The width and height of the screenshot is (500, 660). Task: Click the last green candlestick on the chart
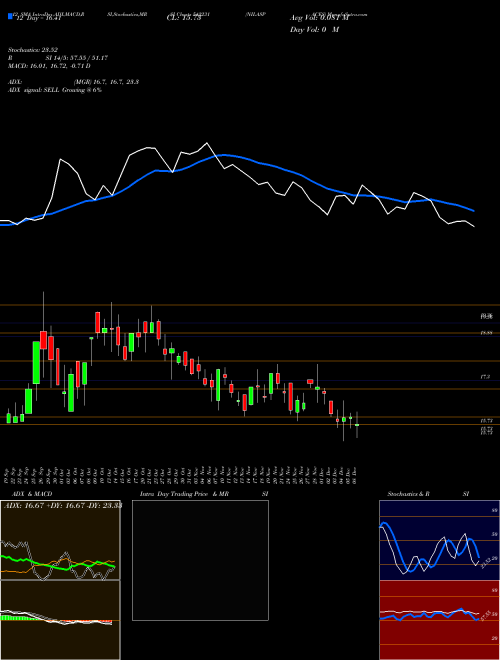coord(357,425)
